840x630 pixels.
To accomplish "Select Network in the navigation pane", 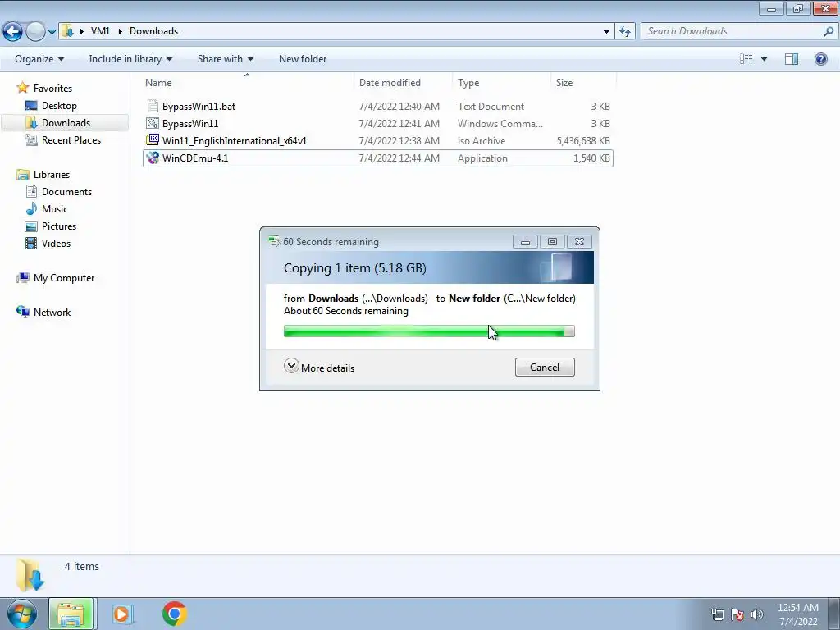I will pos(52,313).
